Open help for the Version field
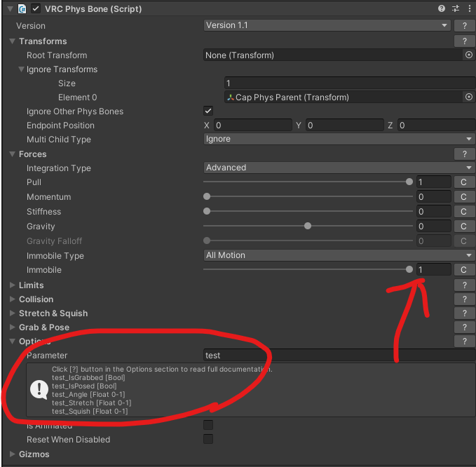Screen dimensions: 476x467 coord(465,25)
